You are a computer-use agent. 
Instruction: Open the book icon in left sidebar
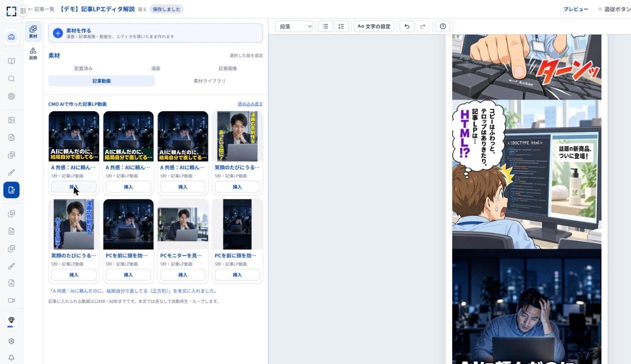pyautogui.click(x=12, y=61)
